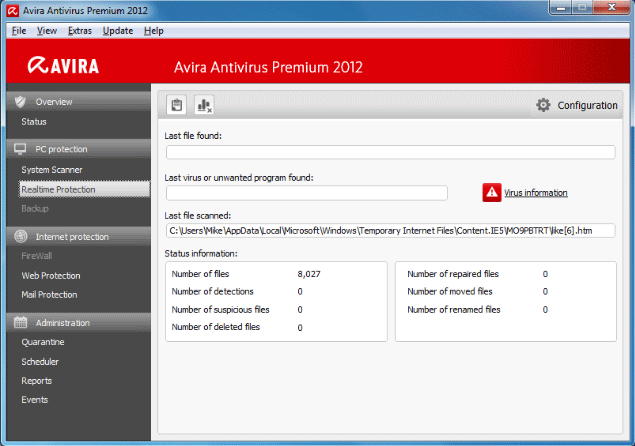The height and width of the screenshot is (446, 635).
Task: Click the Number of moved files label
Action: pyautogui.click(x=450, y=291)
